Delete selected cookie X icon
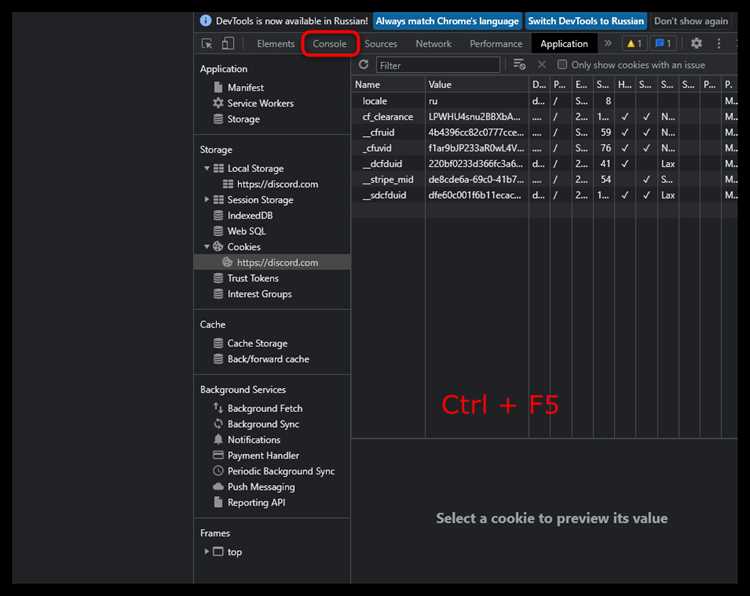This screenshot has height=596, width=750. click(541, 65)
